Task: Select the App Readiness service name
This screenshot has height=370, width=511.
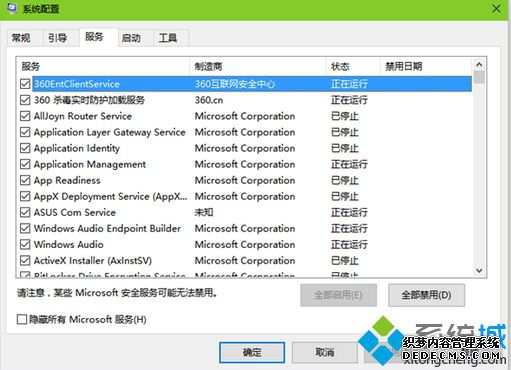Action: (x=67, y=180)
